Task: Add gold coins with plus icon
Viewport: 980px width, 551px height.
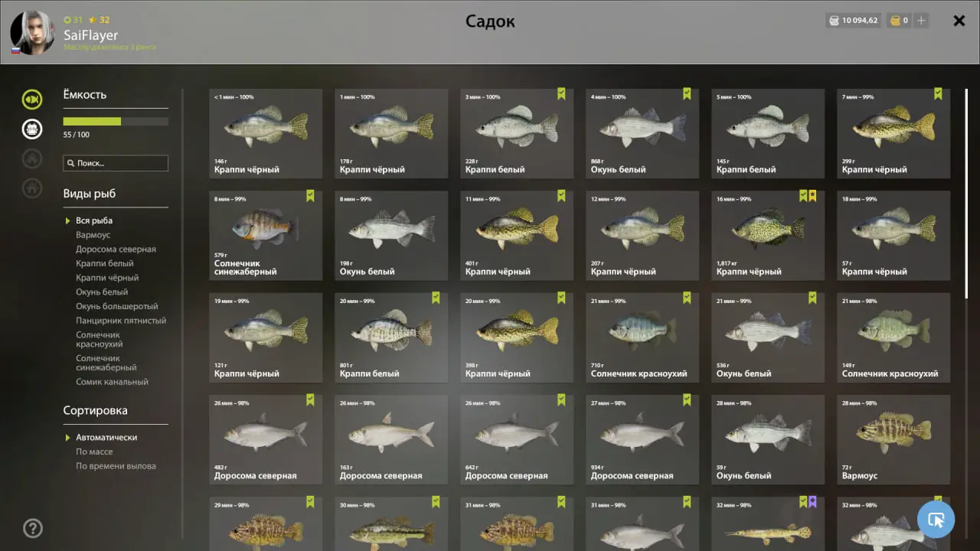Action: [921, 21]
